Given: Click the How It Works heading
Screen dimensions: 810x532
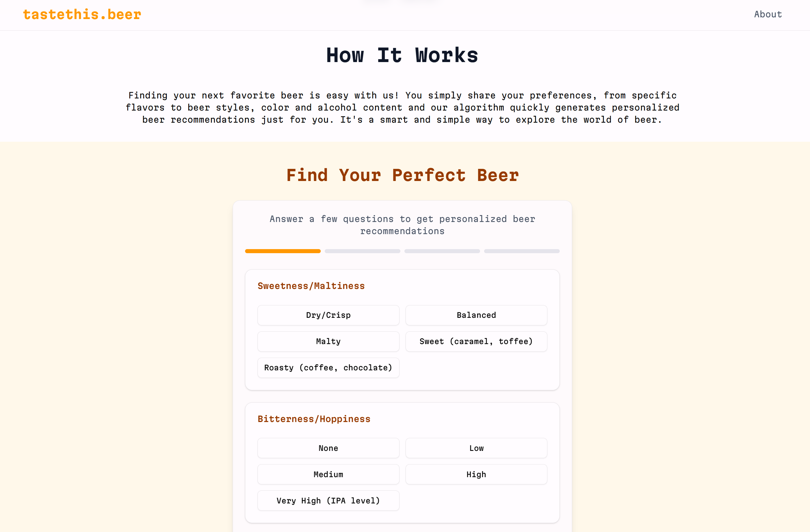Looking at the screenshot, I should (x=403, y=55).
